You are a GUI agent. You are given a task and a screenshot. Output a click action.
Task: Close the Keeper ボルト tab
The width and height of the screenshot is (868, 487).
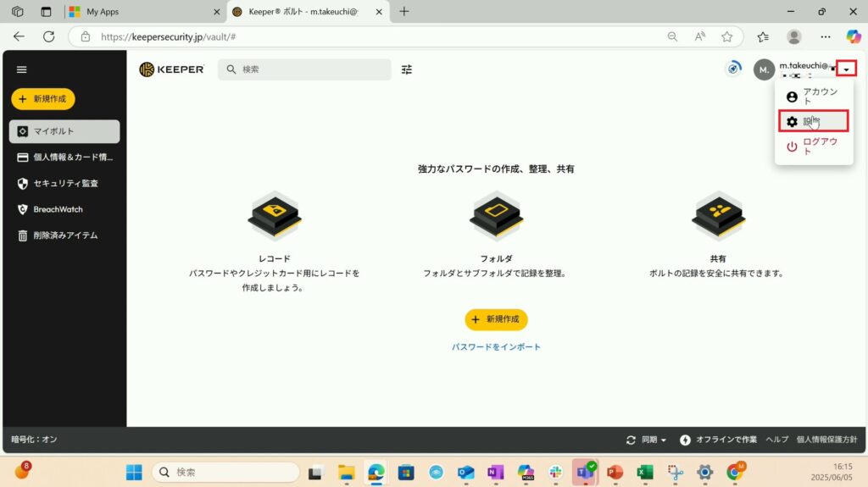(379, 12)
